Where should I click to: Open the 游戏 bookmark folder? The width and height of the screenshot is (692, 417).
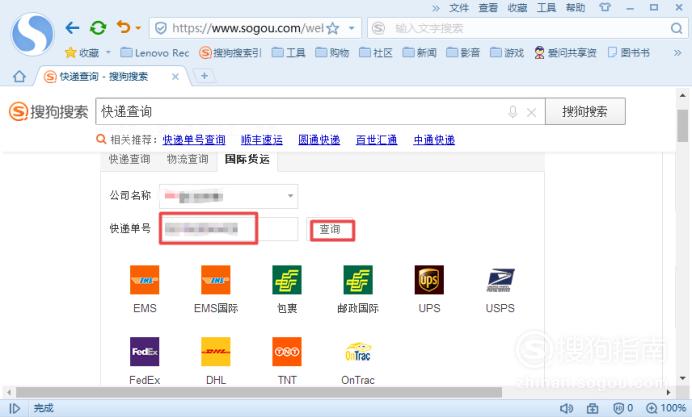507,53
